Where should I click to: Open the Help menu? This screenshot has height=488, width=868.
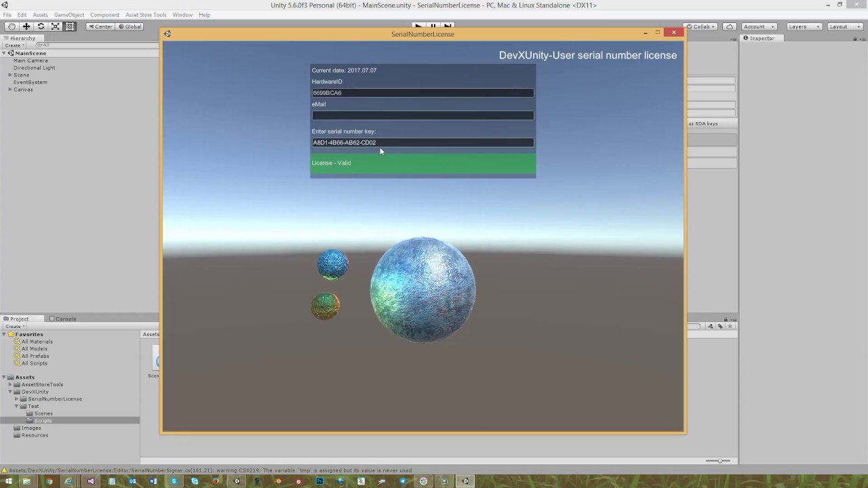point(204,15)
